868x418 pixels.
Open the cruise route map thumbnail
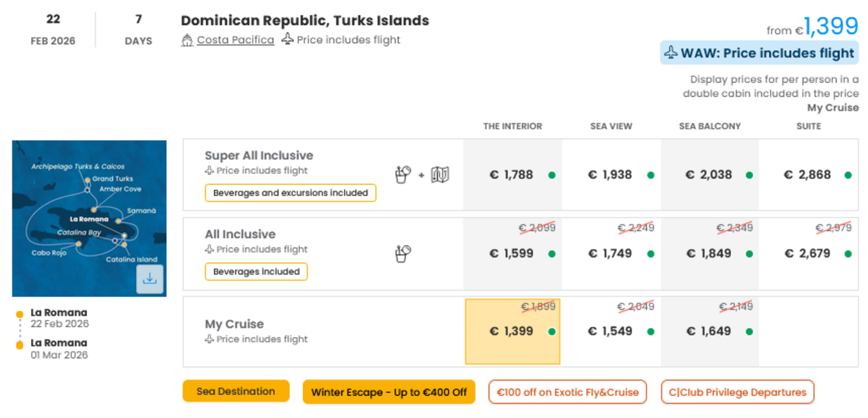pyautogui.click(x=89, y=218)
